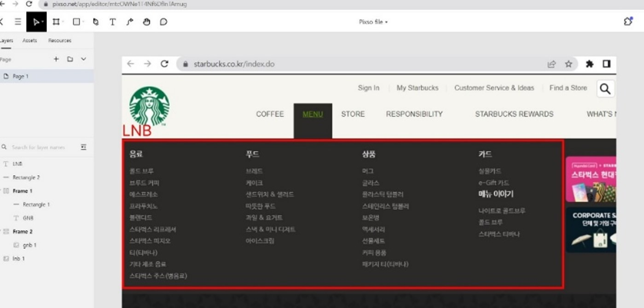
Task: Click the green MENU navigation item
Action: [x=313, y=114]
